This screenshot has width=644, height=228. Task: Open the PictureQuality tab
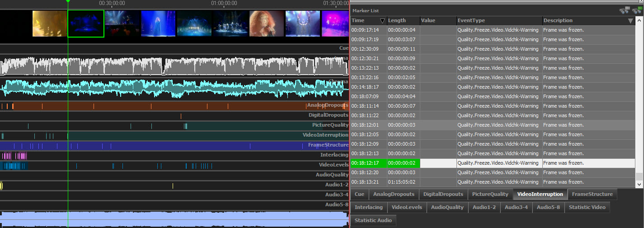point(490,195)
